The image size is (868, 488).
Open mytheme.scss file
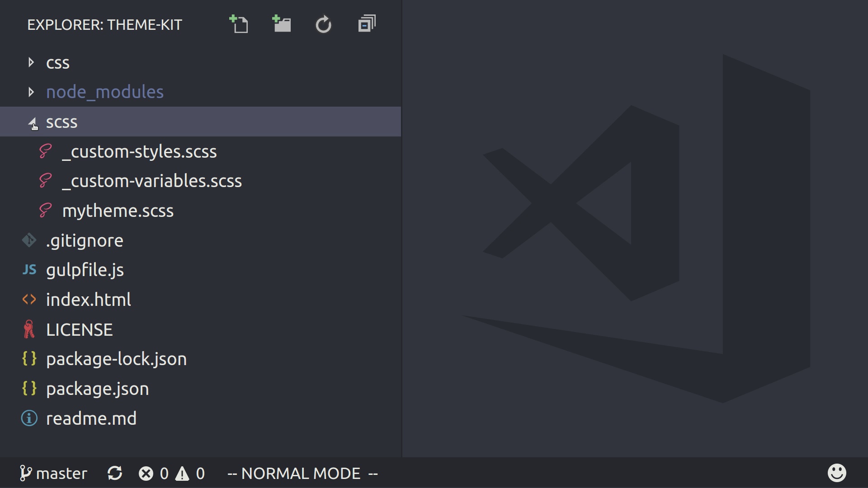[118, 211]
